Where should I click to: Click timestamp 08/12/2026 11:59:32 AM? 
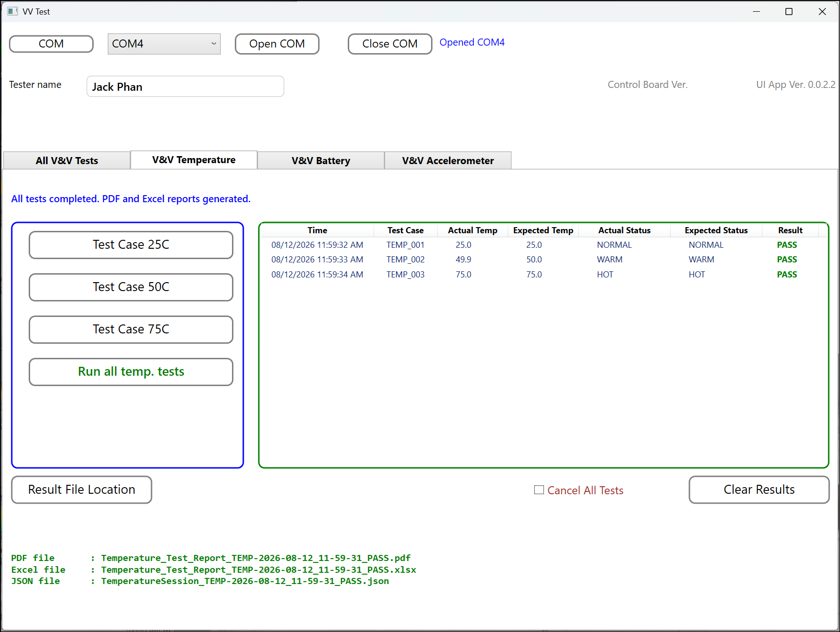point(317,245)
